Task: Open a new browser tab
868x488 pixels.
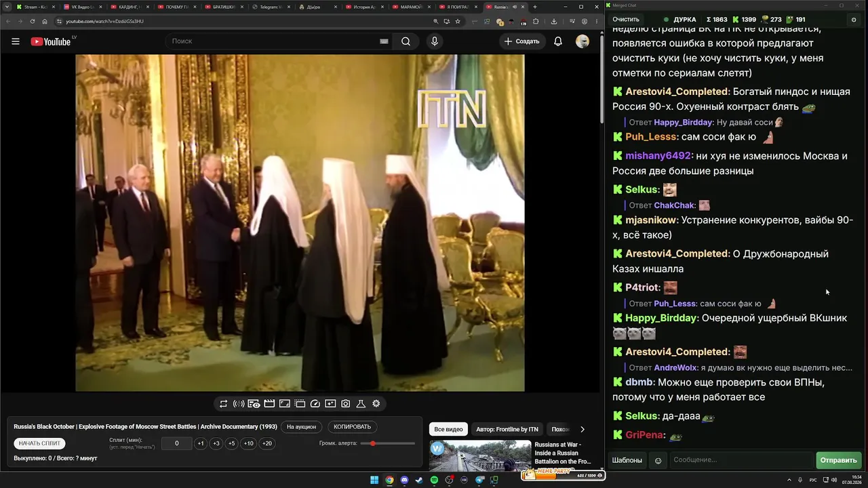Action: coord(535,7)
